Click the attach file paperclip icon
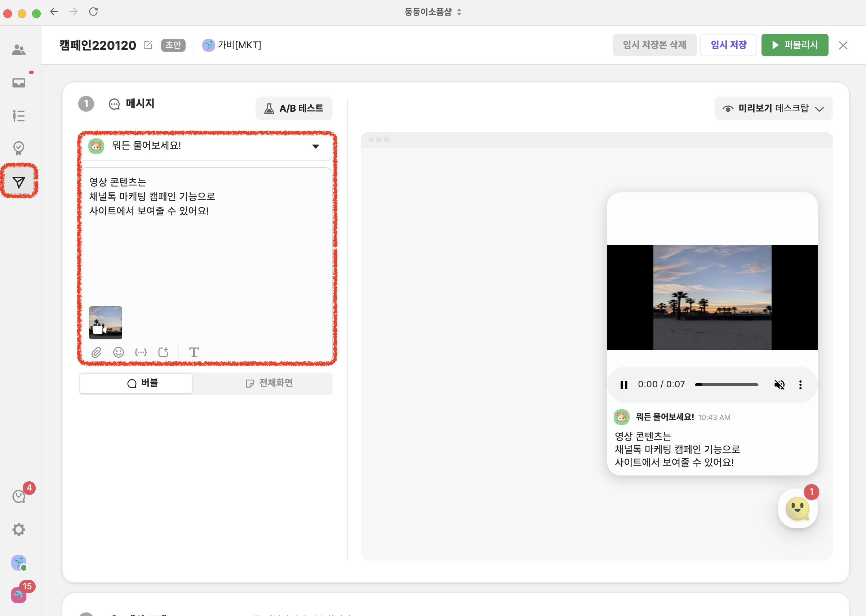The width and height of the screenshot is (866, 616). coord(96,352)
